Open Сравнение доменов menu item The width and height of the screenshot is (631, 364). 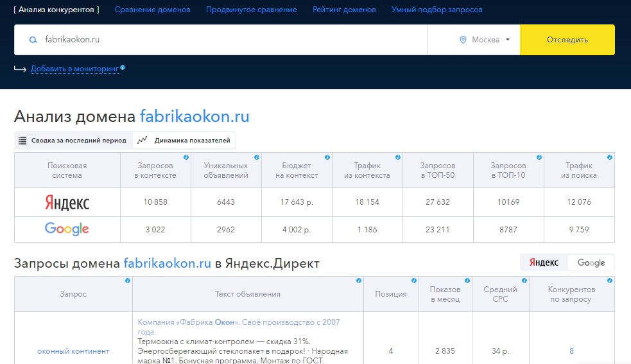click(x=153, y=10)
